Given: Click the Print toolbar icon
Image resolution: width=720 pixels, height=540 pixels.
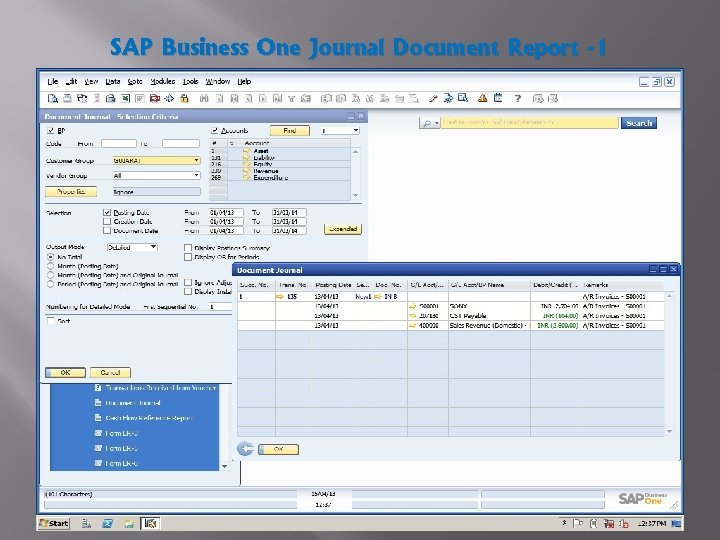Looking at the screenshot, I should 67,98.
